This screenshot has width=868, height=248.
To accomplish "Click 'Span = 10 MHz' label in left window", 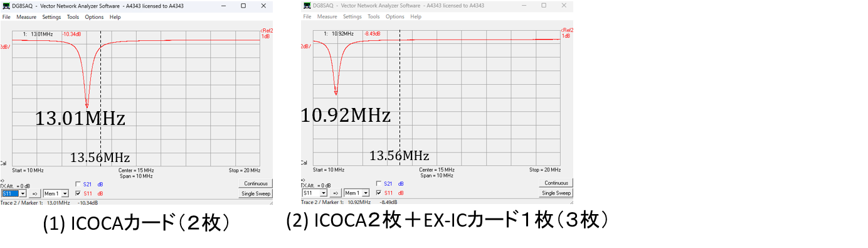I will pos(136,176).
